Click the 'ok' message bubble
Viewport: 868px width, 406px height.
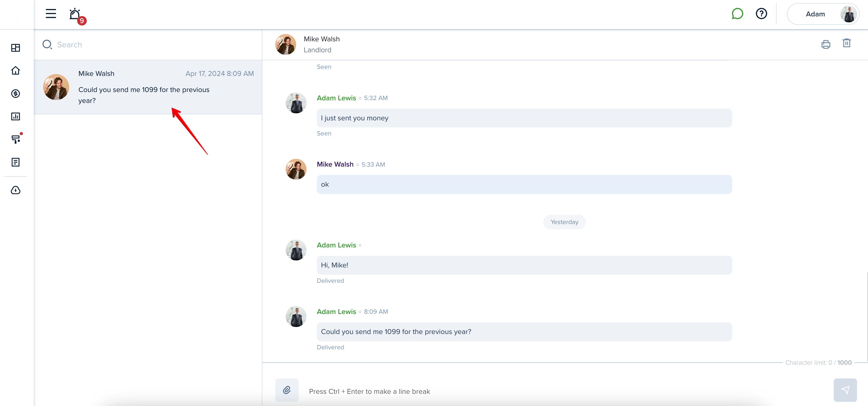pos(524,185)
